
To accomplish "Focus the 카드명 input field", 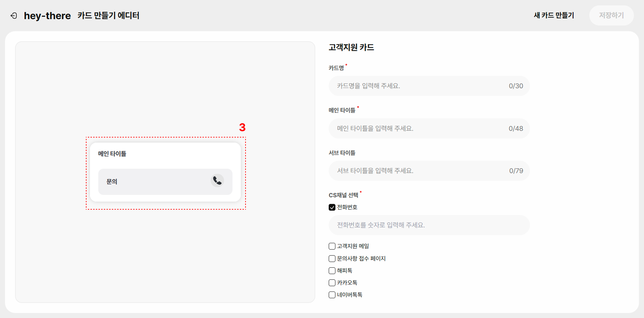I will coord(429,86).
